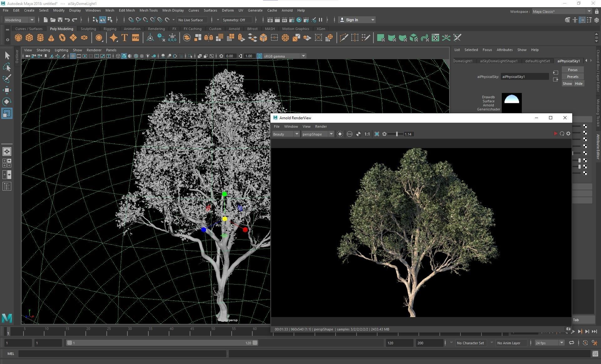
Task: Select the Scale tool in the toolbox
Action: pos(7,113)
